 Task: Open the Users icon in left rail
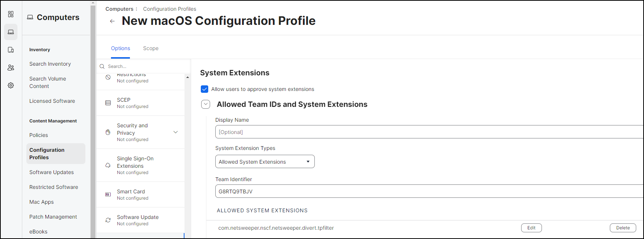[x=11, y=68]
